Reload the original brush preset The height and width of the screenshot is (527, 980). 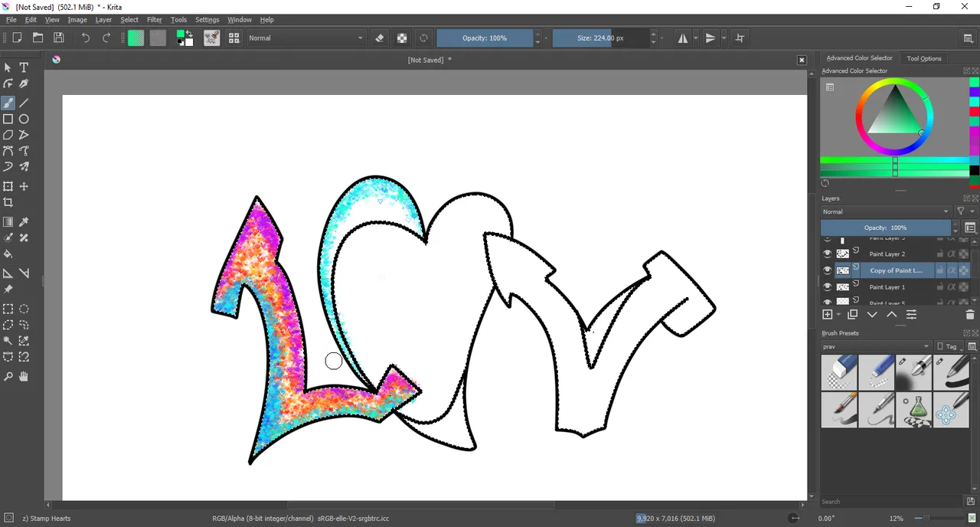pyautogui.click(x=423, y=38)
